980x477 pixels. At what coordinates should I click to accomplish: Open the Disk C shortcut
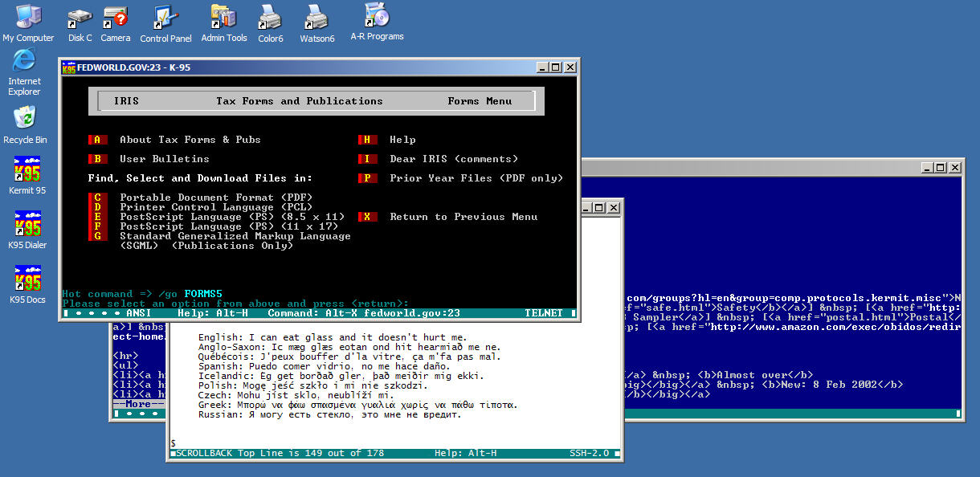click(x=80, y=18)
